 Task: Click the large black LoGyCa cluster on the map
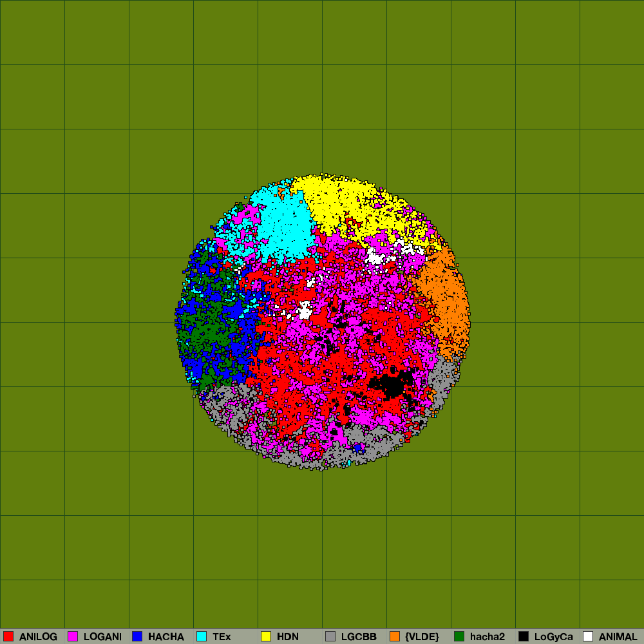pyautogui.click(x=392, y=384)
